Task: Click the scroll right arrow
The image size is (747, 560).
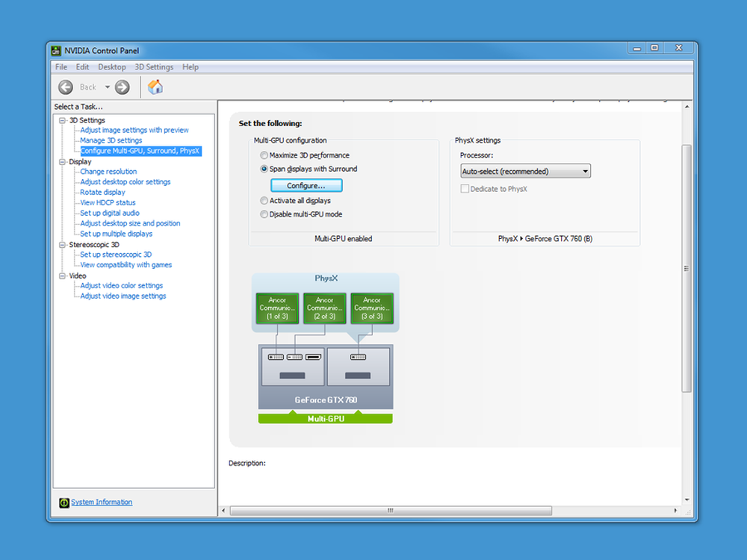Action: click(675, 511)
